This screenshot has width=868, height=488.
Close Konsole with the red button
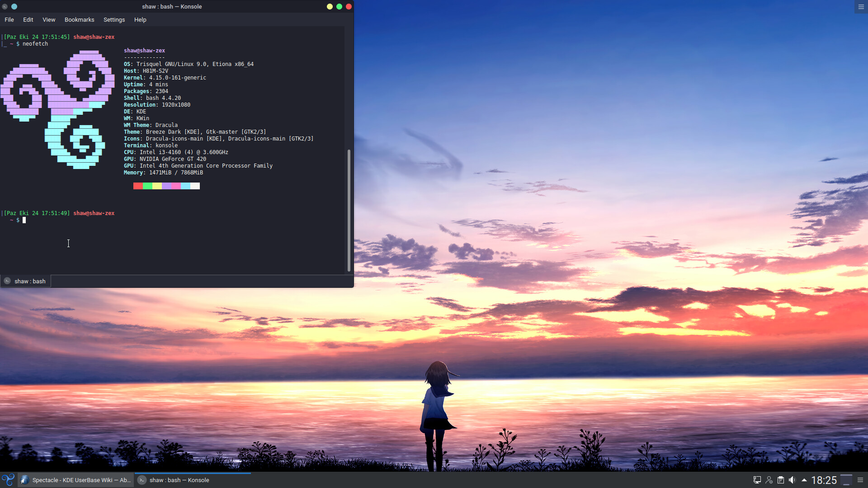point(349,7)
